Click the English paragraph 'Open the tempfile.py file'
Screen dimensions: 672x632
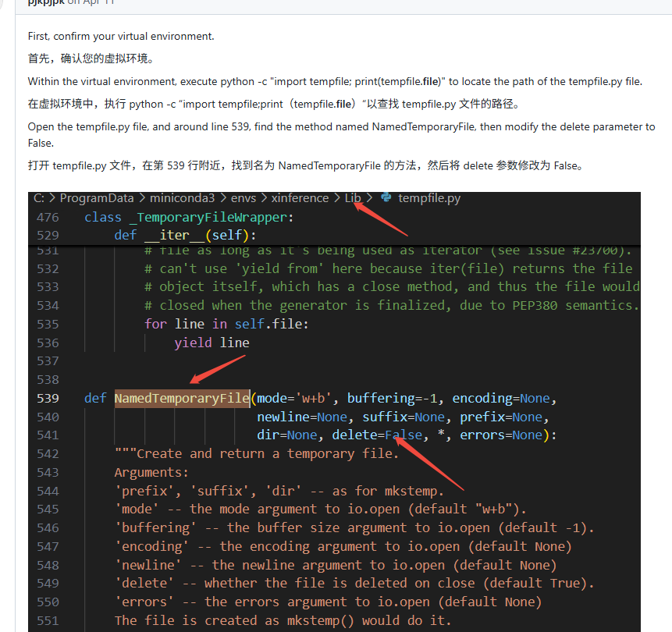point(342,134)
